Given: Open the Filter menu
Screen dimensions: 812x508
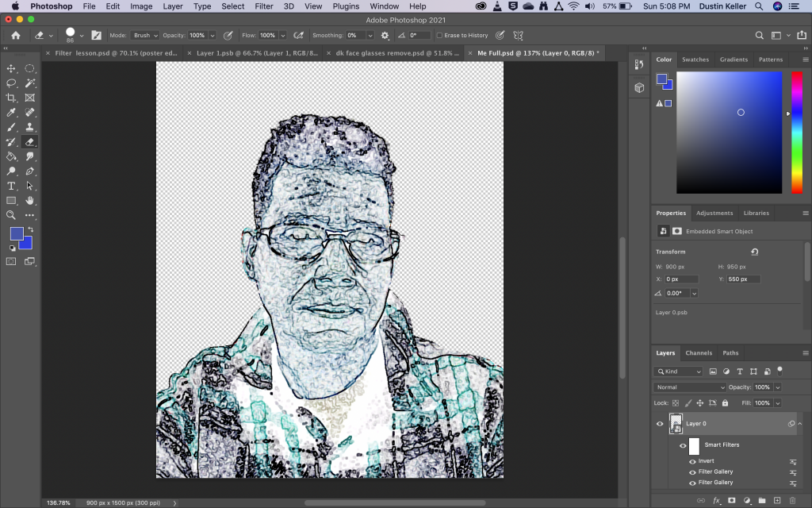Looking at the screenshot, I should [x=264, y=6].
